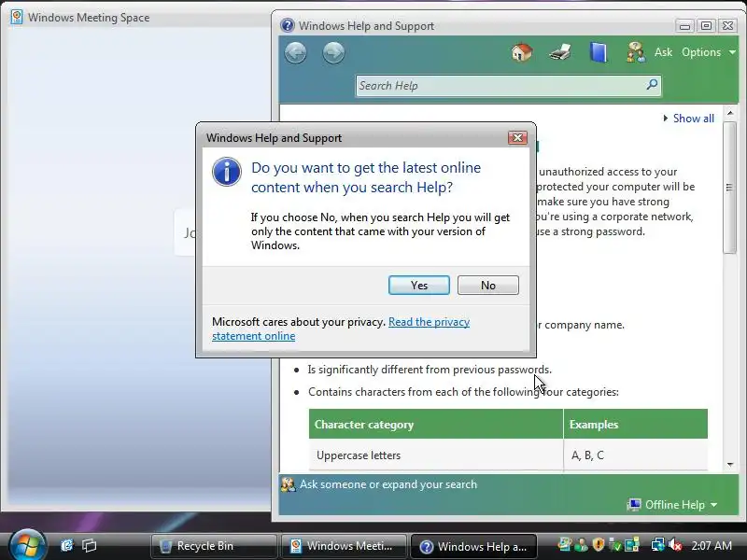Viewport: 747px width, 560px height.
Task: Click the tray icon right of the green checkmark
Action: pos(632,545)
